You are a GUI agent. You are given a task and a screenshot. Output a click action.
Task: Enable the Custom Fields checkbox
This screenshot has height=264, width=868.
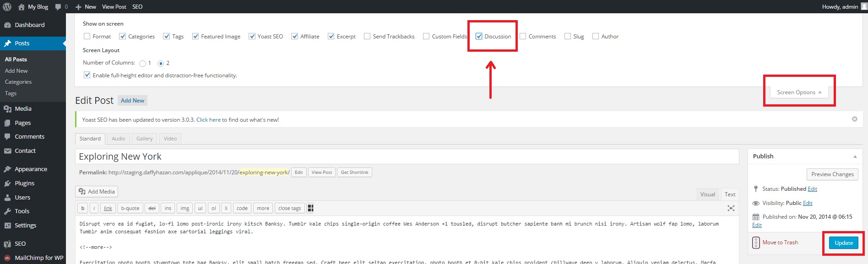[426, 36]
